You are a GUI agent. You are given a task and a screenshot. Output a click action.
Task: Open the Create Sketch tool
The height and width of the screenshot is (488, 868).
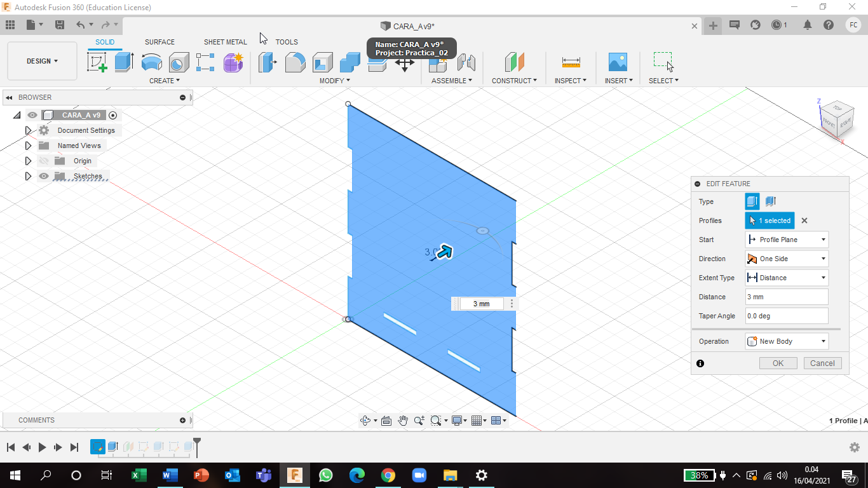(97, 62)
